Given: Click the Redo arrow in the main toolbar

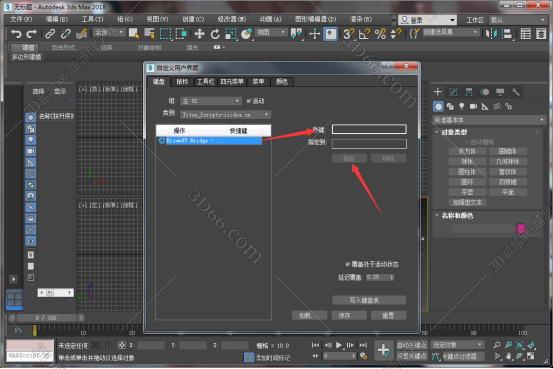Looking at the screenshot, I should tap(32, 34).
